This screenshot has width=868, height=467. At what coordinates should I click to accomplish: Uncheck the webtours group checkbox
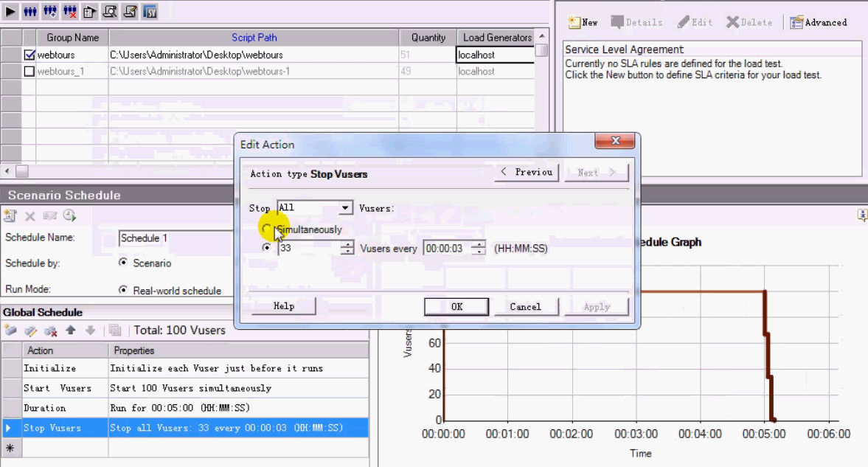click(x=29, y=55)
